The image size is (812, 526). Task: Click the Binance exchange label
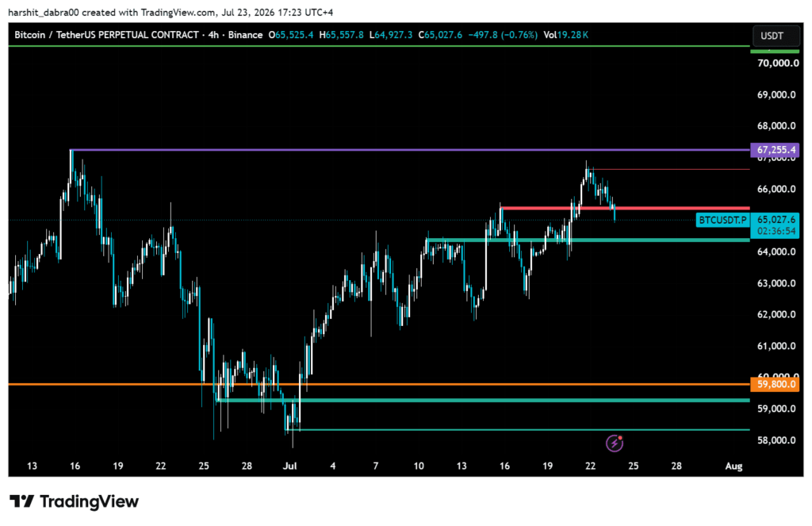tap(246, 35)
